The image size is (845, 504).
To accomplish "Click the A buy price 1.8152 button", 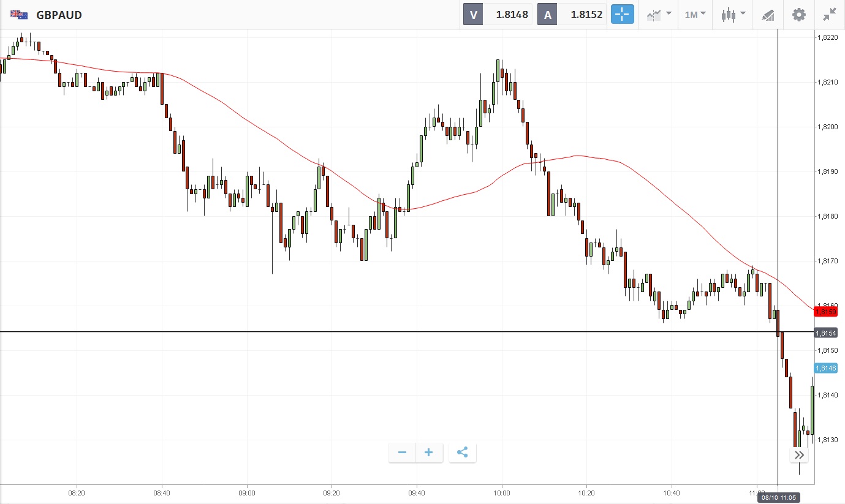I will tap(572, 14).
